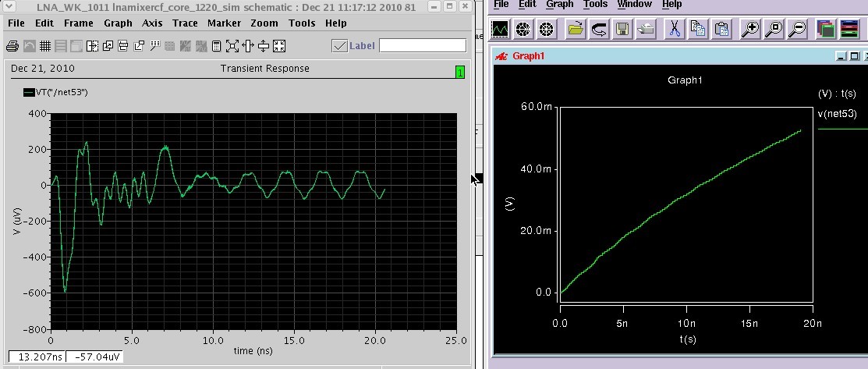Screen dimensions: 868x369
Task: Click the printer icon in right toolbar
Action: click(645, 29)
